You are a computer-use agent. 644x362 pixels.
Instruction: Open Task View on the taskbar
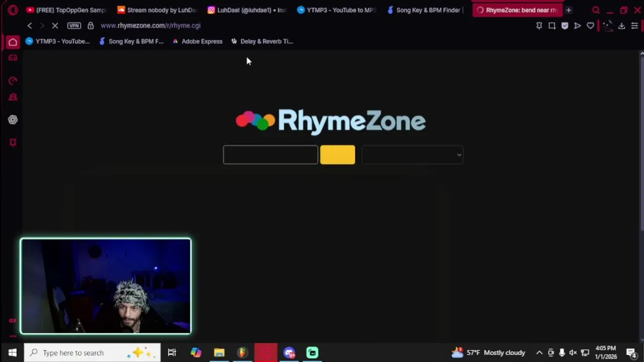(x=172, y=352)
